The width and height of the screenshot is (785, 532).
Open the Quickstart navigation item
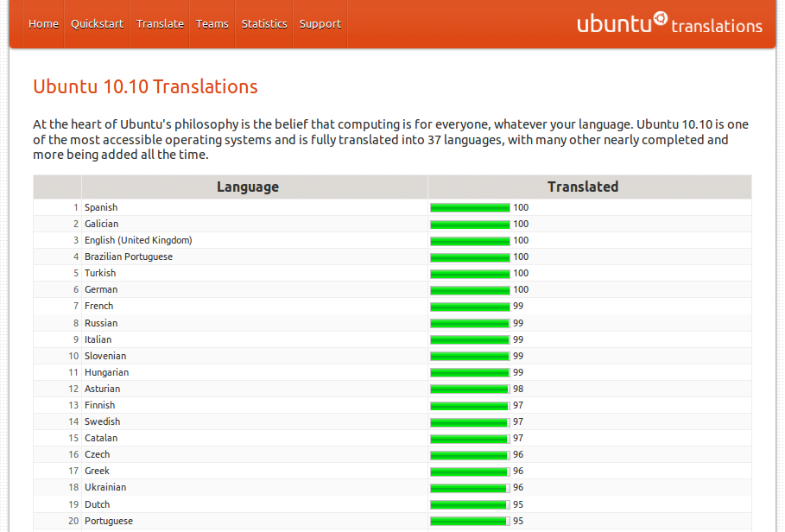pos(97,24)
